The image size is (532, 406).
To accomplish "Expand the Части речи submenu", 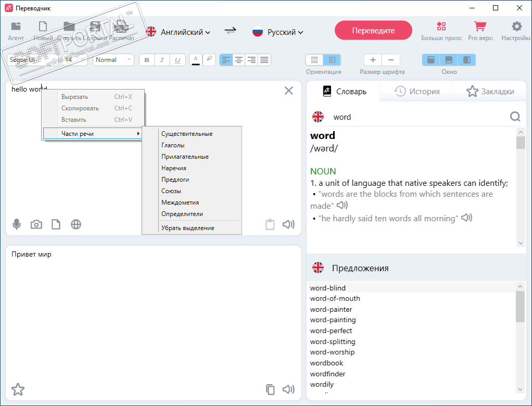I will pos(93,134).
